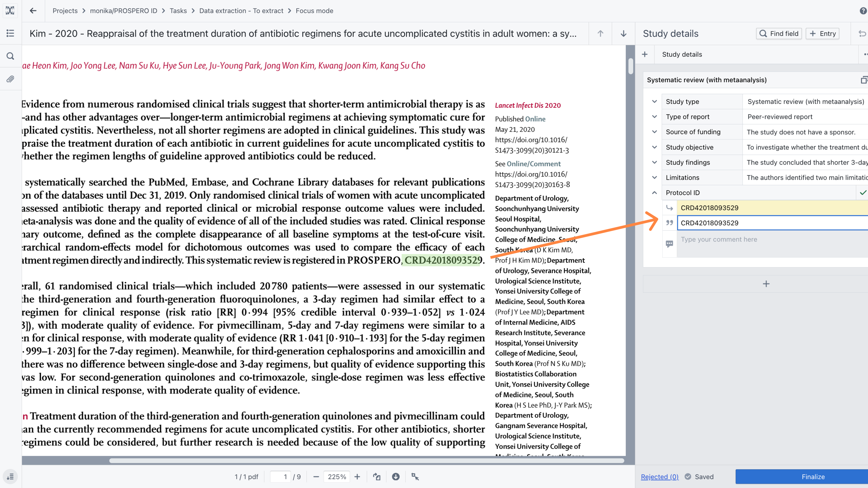868x488 pixels.
Task: Click the zoom in plus button
Action: (357, 476)
